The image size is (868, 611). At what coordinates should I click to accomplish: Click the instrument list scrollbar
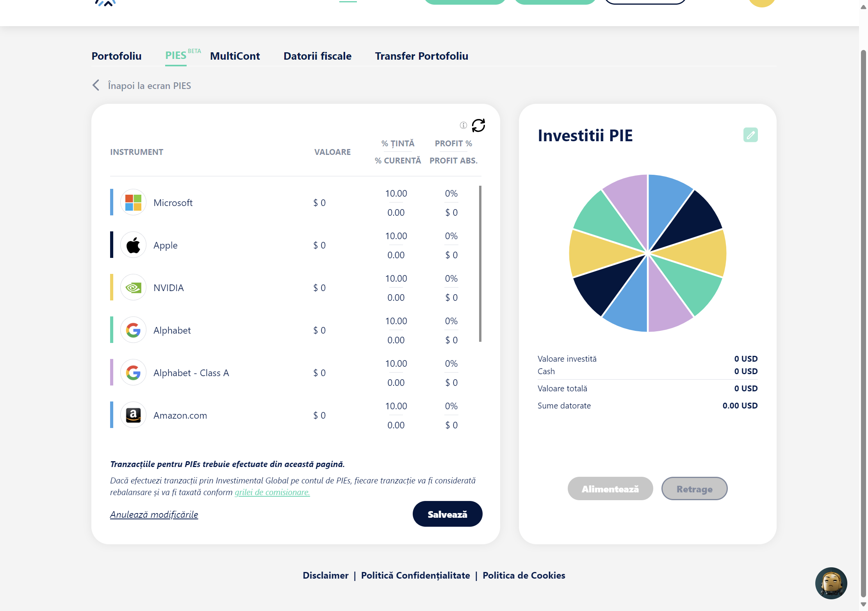click(x=480, y=264)
